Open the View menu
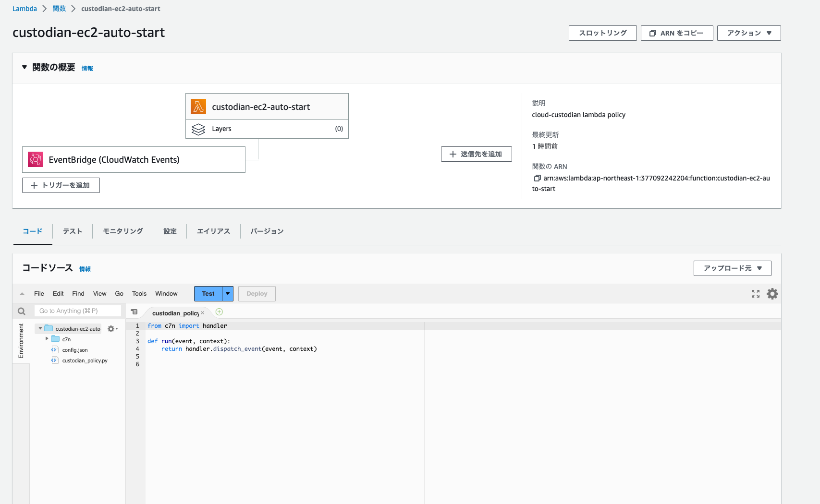820x504 pixels. coord(100,294)
